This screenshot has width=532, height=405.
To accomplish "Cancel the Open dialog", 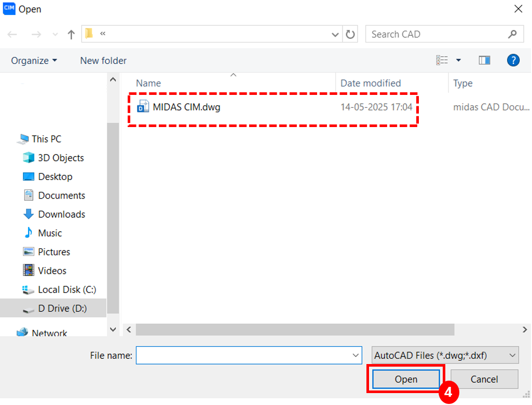I will 484,379.
